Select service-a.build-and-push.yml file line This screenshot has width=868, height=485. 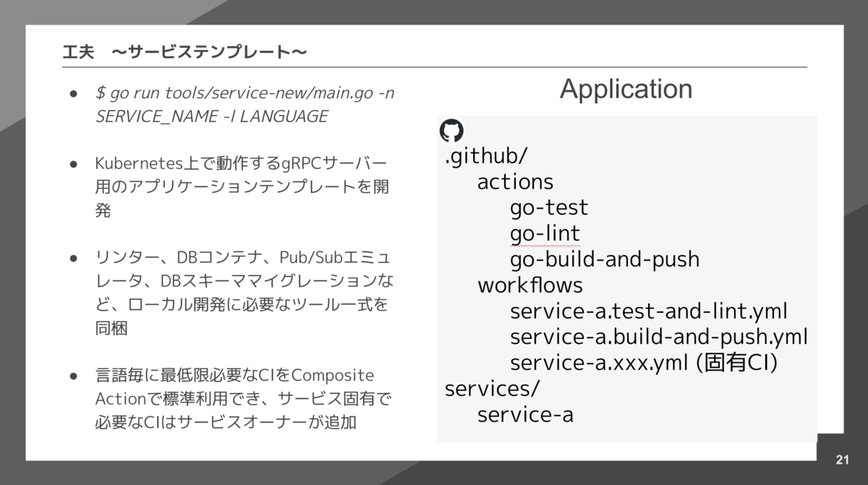(x=659, y=338)
